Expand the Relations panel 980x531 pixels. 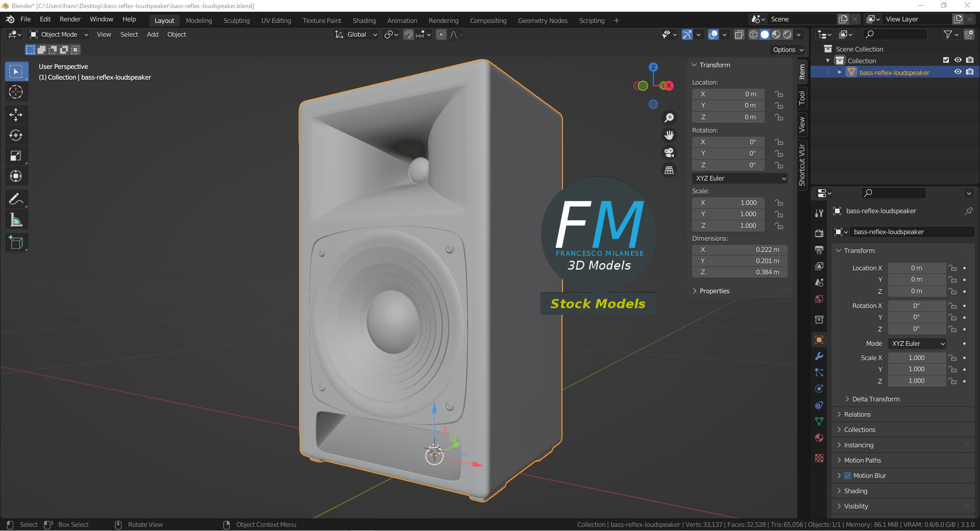point(857,414)
